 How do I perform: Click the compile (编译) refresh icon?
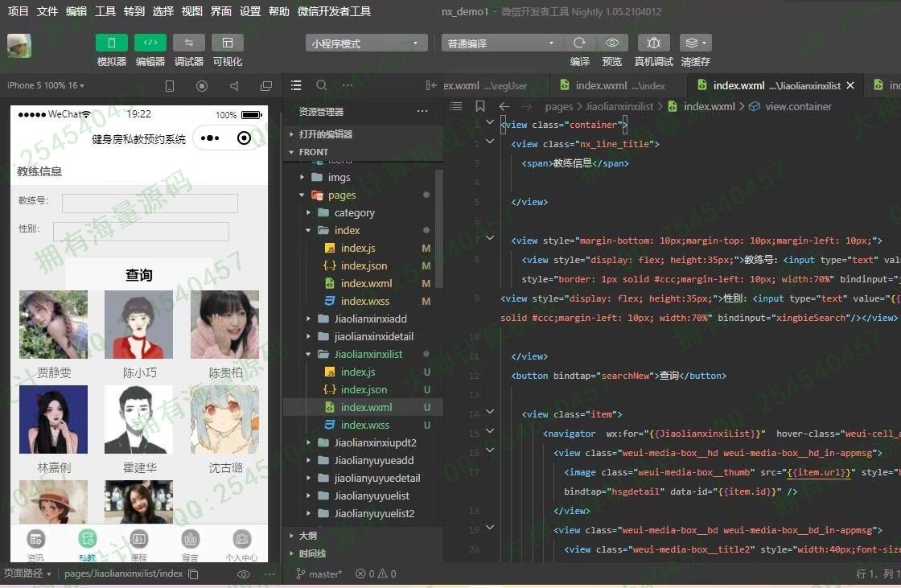tap(579, 43)
